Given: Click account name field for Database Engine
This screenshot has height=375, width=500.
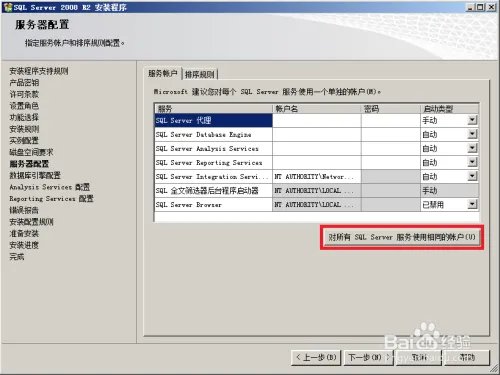Looking at the screenshot, I should point(317,134).
